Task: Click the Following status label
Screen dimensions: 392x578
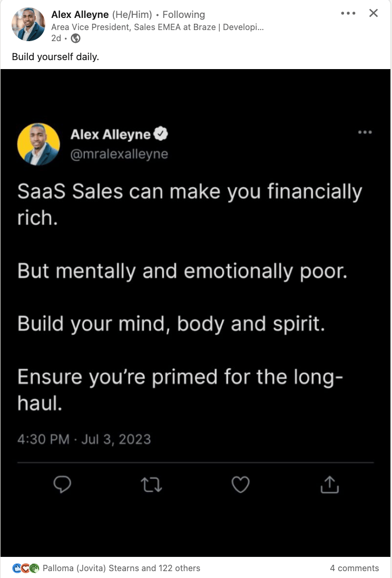Action: pyautogui.click(x=184, y=14)
